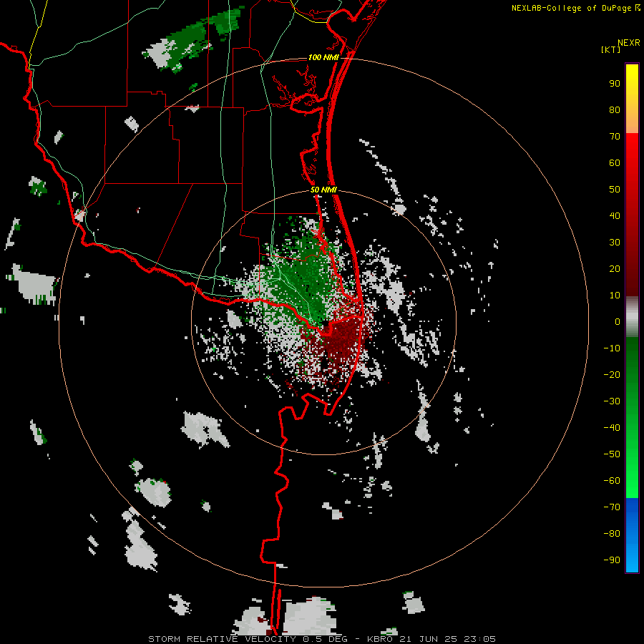Click the -90 knot scale value

[x=612, y=560]
